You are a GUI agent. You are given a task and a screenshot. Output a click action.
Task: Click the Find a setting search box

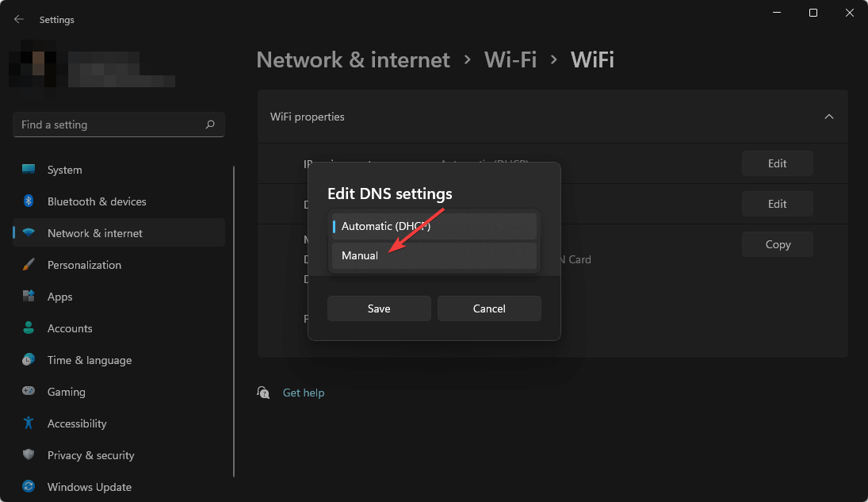(x=118, y=125)
